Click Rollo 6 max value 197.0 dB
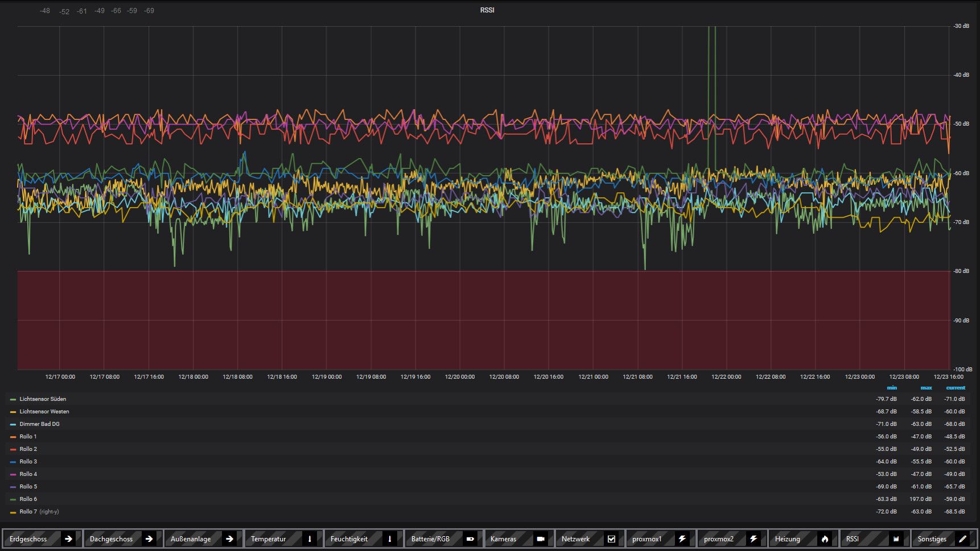The width and height of the screenshot is (980, 551). pos(920,499)
